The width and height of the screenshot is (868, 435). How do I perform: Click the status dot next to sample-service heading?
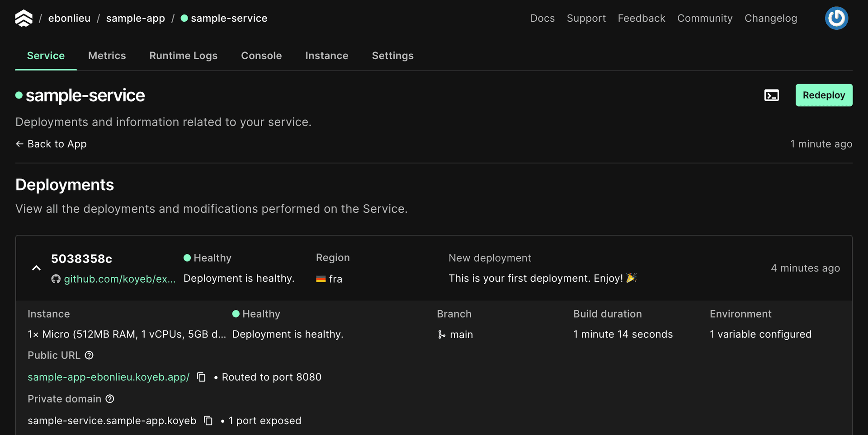pyautogui.click(x=19, y=95)
